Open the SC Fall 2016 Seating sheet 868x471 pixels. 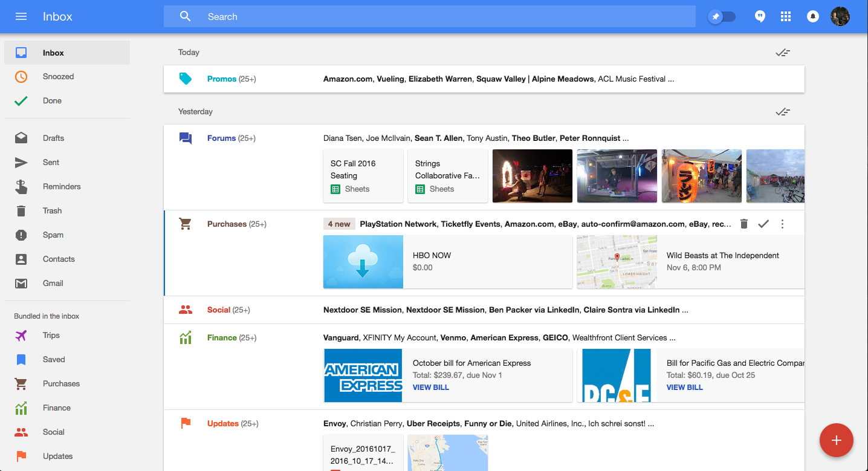363,176
